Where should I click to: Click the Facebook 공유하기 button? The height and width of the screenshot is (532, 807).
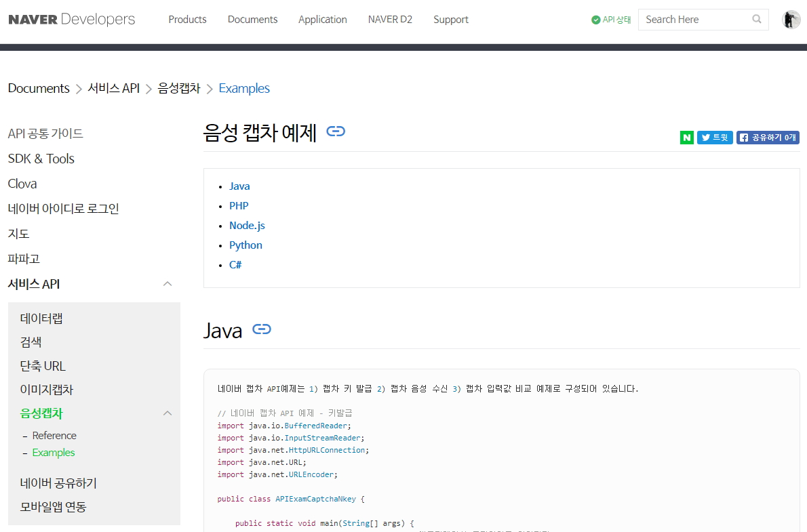coord(768,138)
